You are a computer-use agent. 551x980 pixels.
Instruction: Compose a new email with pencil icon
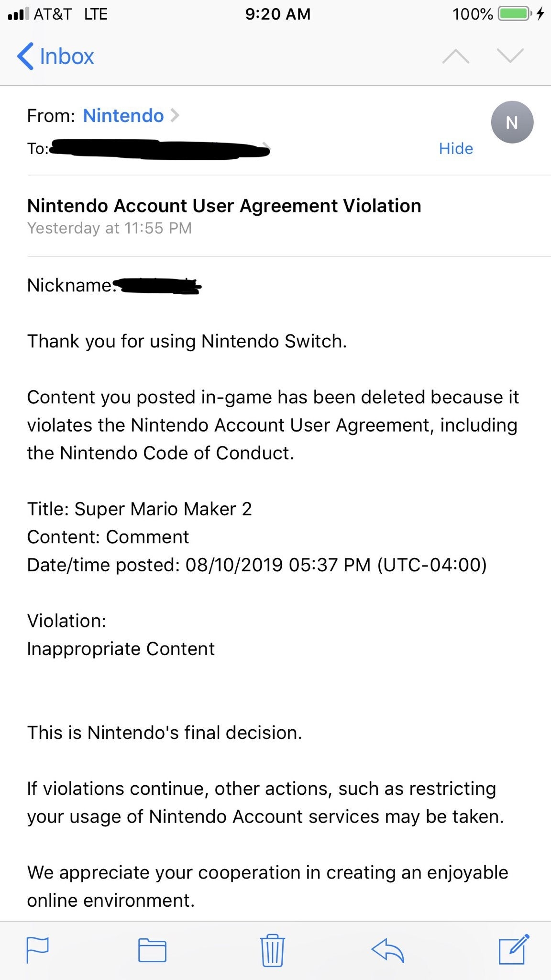[514, 949]
